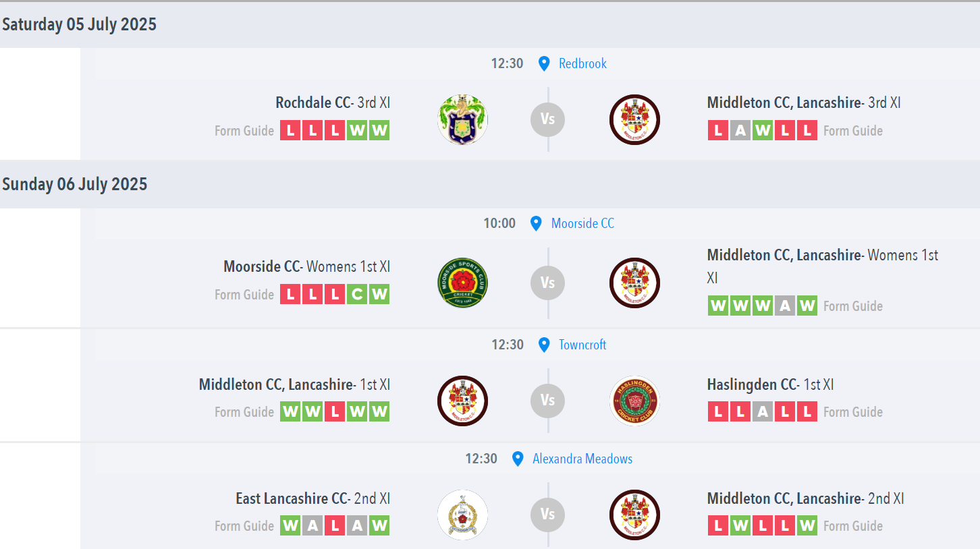This screenshot has height=549, width=980.
Task: Open the Redbrook venue link
Action: pos(582,63)
